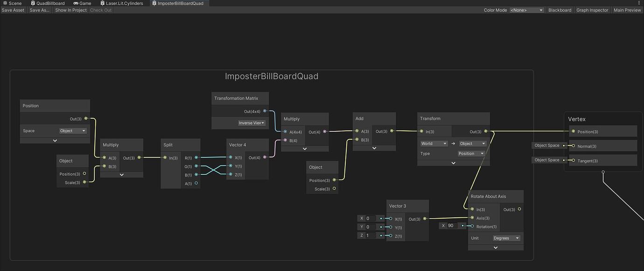Click the X rotation field showing 90
The image size is (644, 271).
[x=451, y=225]
